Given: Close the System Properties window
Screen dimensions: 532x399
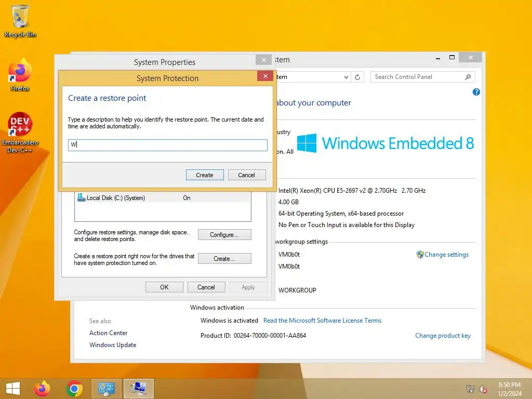Looking at the screenshot, I should coord(263,60).
